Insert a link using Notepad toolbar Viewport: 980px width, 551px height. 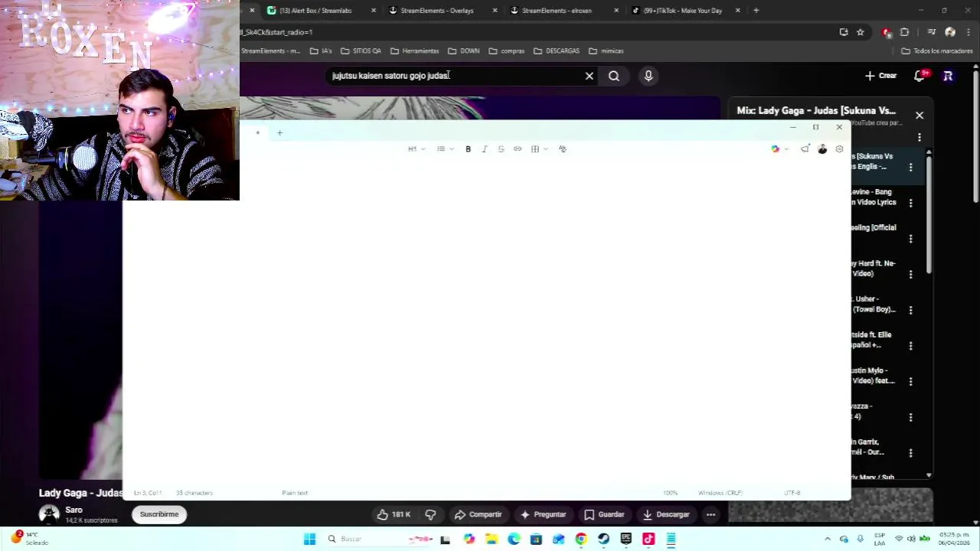tap(518, 149)
